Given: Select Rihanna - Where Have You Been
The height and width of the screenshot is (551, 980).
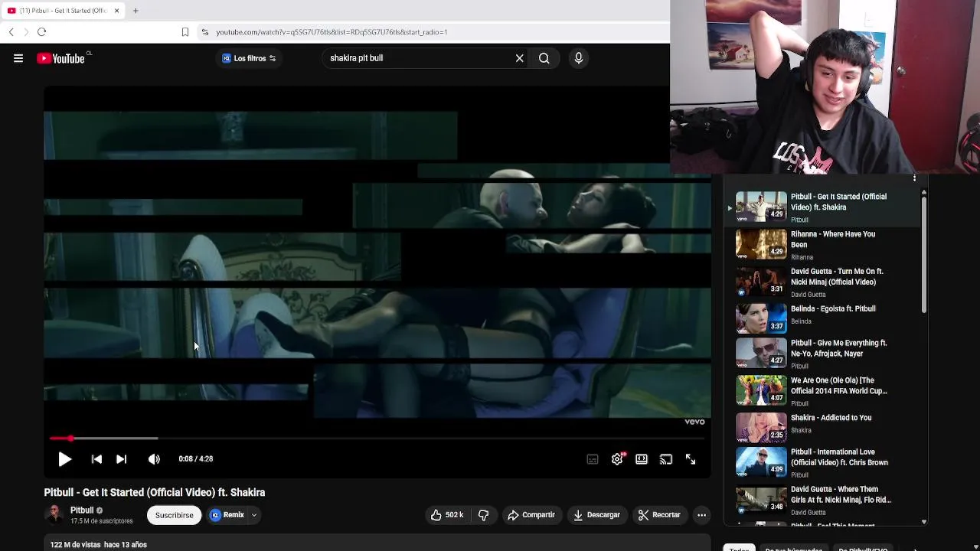Looking at the screenshot, I should (822, 245).
